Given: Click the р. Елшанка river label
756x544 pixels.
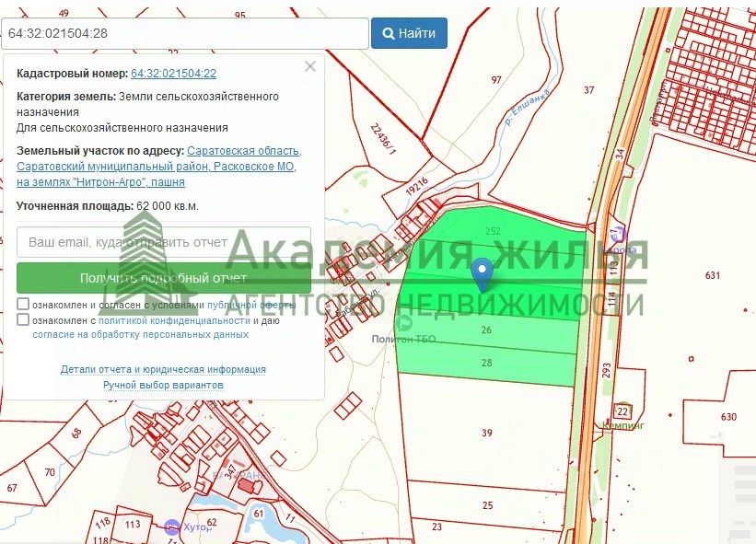Looking at the screenshot, I should pos(527,108).
